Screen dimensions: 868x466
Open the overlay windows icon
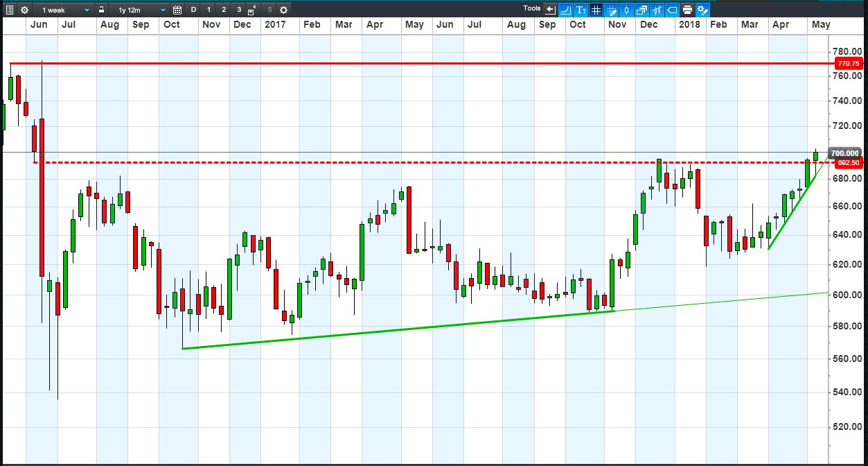click(x=642, y=10)
